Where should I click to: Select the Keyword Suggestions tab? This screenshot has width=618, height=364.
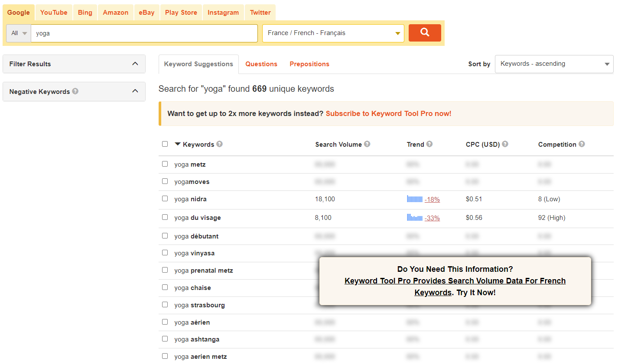198,64
